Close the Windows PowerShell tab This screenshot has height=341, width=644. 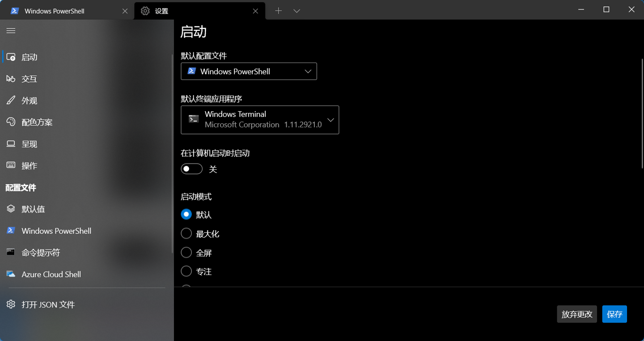click(125, 11)
